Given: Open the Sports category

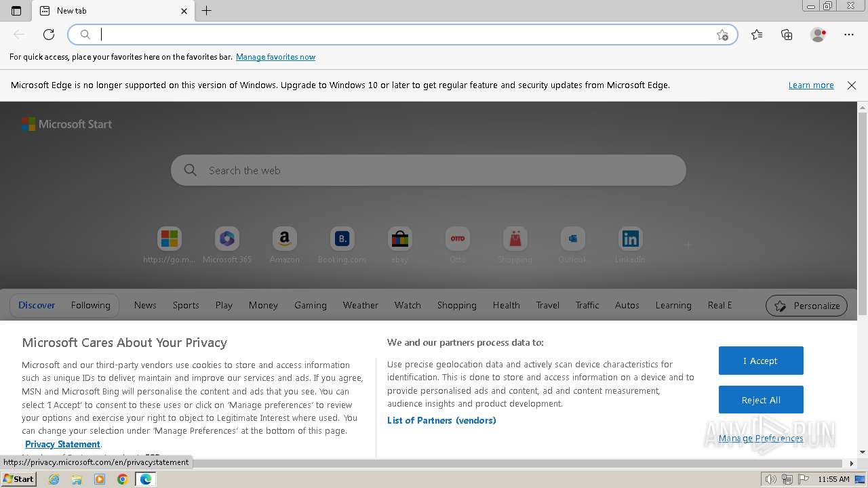Looking at the screenshot, I should pyautogui.click(x=186, y=306).
